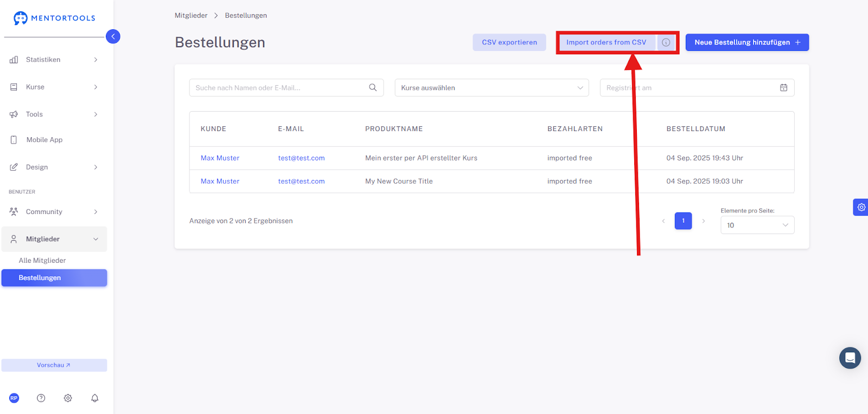Open the Kurse auswählen dropdown
868x414 pixels.
[492, 88]
